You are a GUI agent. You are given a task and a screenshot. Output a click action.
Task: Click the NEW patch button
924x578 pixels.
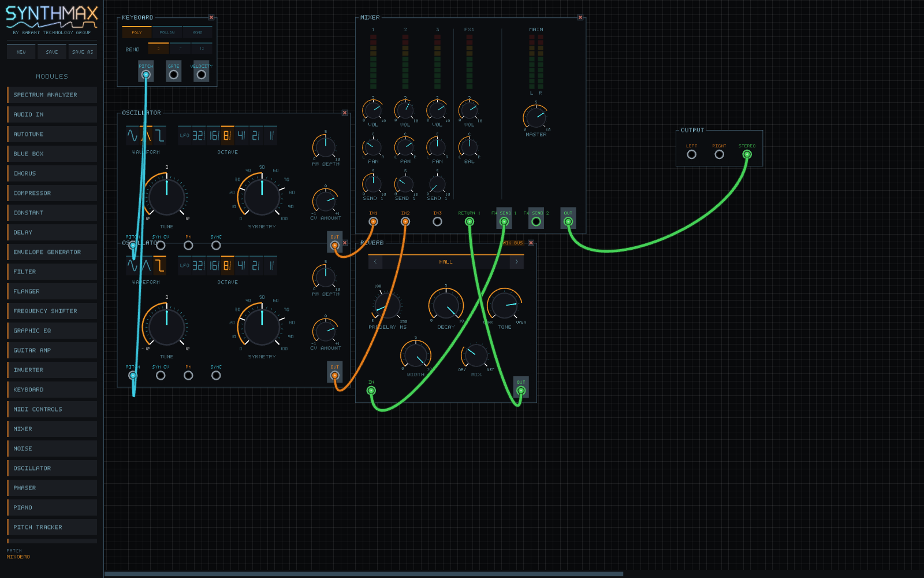(x=21, y=52)
